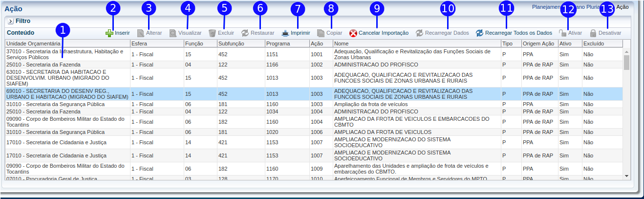Click the Imprimir printer icon

click(285, 33)
